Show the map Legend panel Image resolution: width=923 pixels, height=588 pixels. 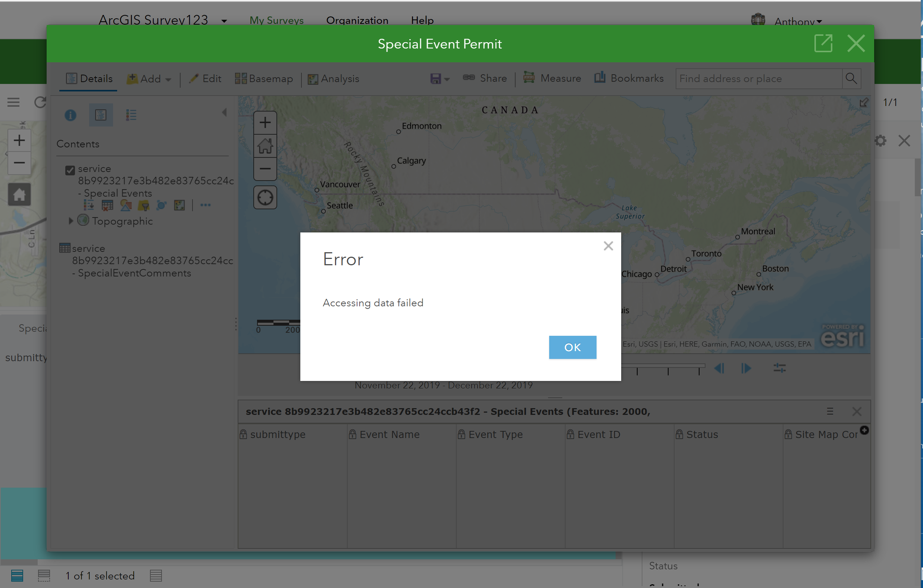click(x=131, y=115)
